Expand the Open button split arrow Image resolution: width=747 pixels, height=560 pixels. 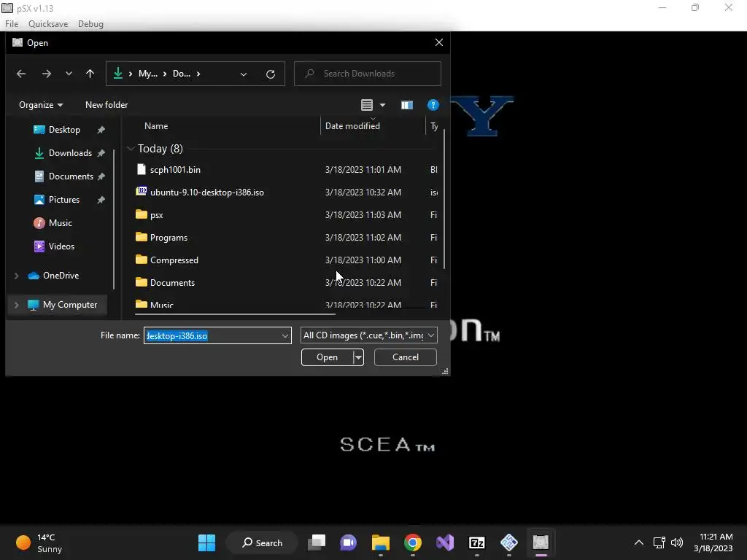tap(358, 357)
